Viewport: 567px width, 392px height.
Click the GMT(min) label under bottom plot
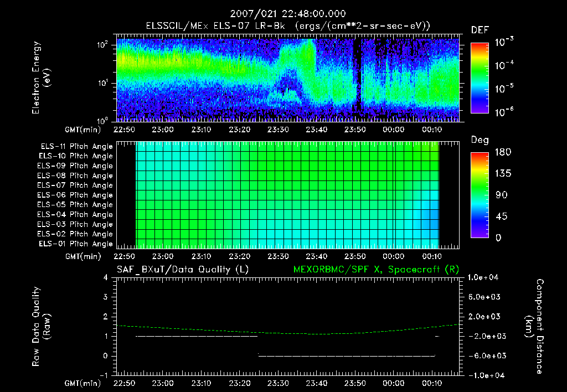click(83, 383)
